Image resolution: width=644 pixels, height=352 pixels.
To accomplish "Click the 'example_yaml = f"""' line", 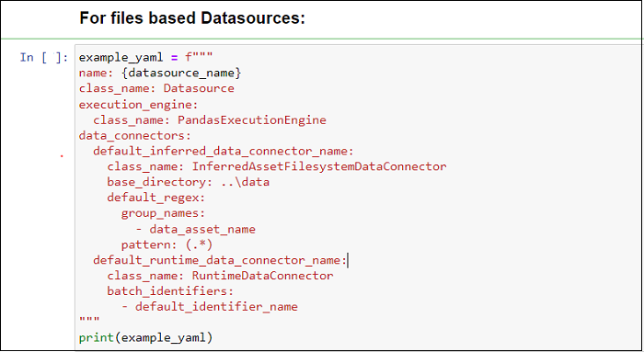I will 145,57.
